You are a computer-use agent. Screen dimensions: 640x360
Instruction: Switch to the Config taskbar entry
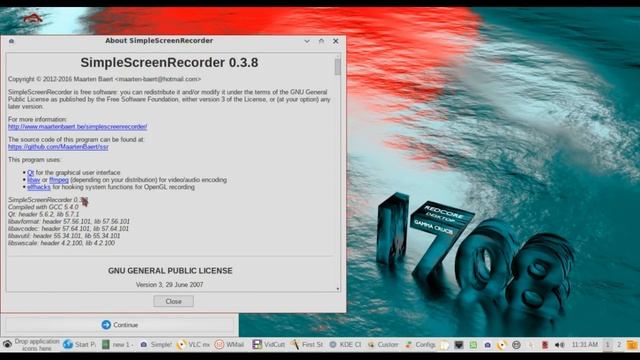[x=420, y=344]
